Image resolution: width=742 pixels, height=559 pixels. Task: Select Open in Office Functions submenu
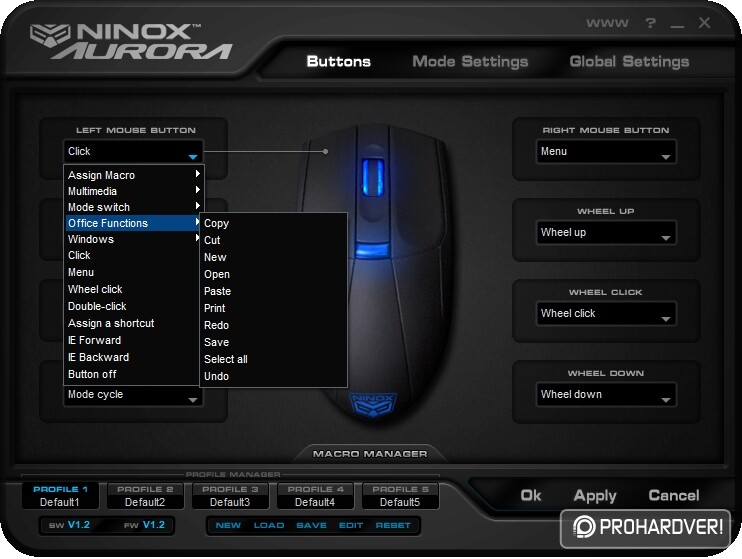click(x=274, y=275)
